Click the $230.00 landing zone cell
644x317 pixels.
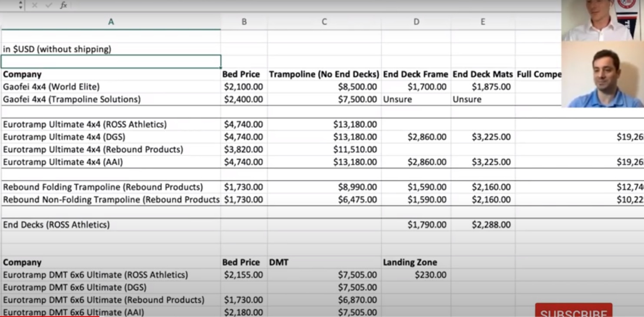click(x=416, y=275)
